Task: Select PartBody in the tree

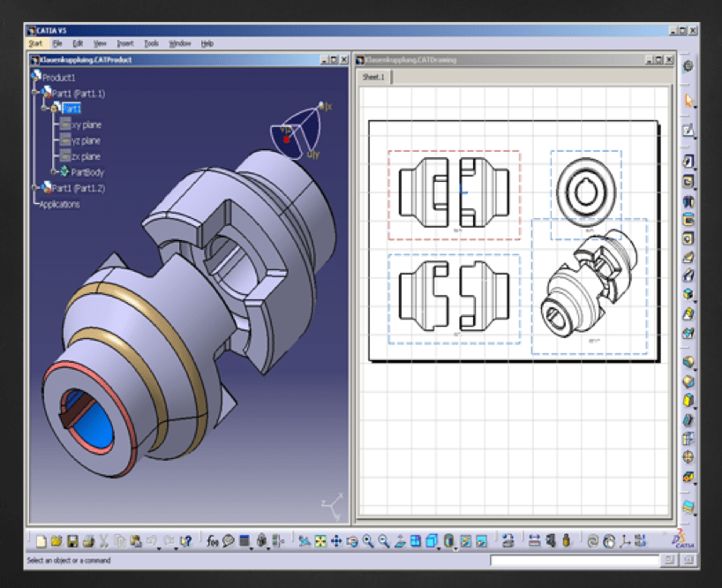Action: (x=87, y=172)
